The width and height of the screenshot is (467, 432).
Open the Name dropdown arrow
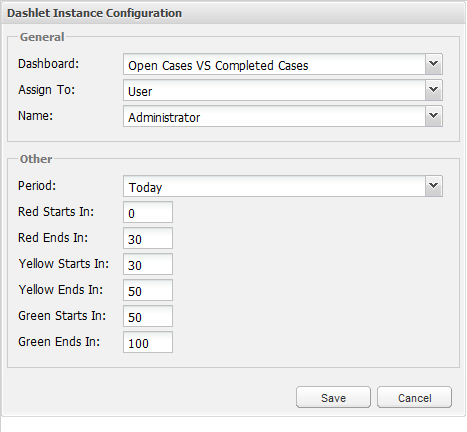pyautogui.click(x=434, y=116)
